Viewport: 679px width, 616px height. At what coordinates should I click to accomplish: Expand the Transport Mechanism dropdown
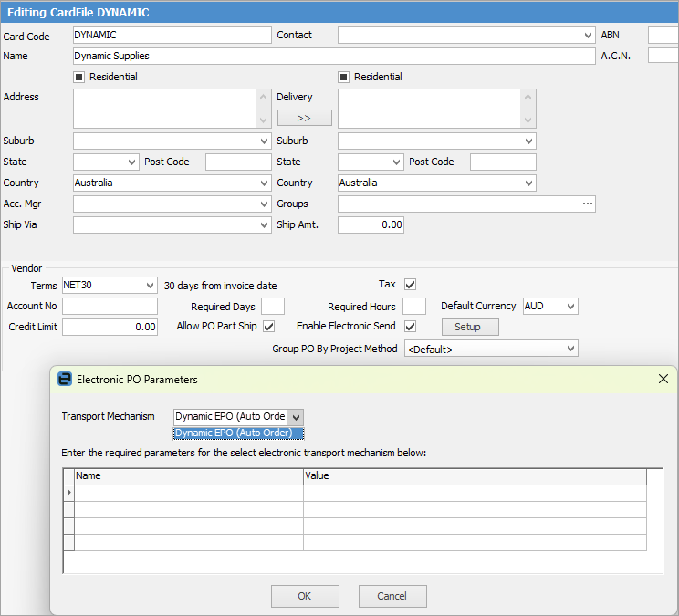pos(297,417)
